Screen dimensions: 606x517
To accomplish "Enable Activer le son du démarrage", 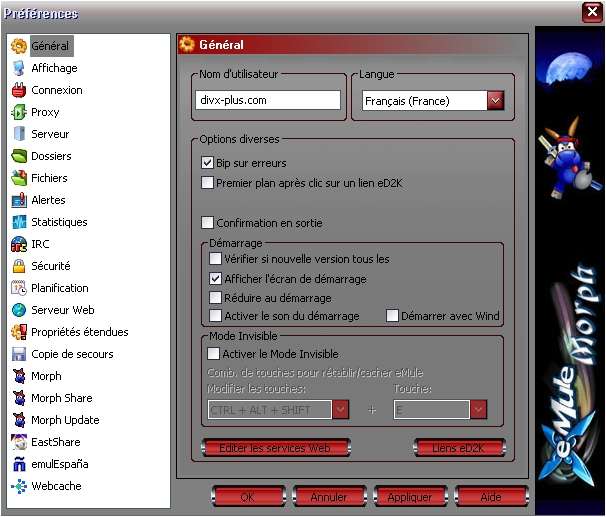I will [x=215, y=316].
